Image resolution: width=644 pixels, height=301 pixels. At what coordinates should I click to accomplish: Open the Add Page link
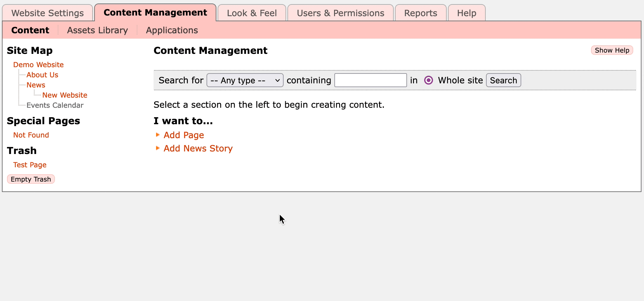184,135
